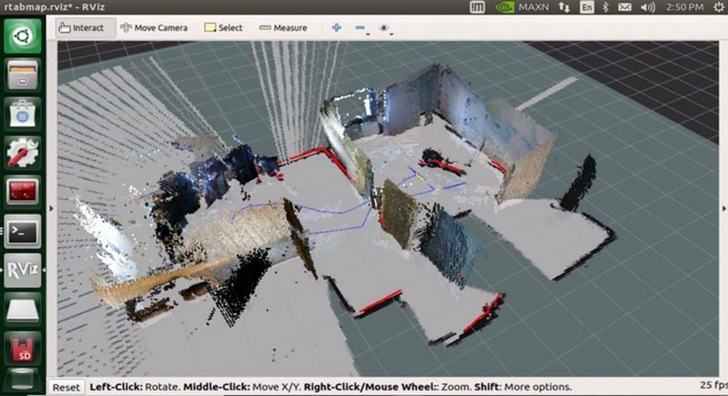Click the blue plus add-tool icon
This screenshot has height=396, width=728.
point(337,28)
